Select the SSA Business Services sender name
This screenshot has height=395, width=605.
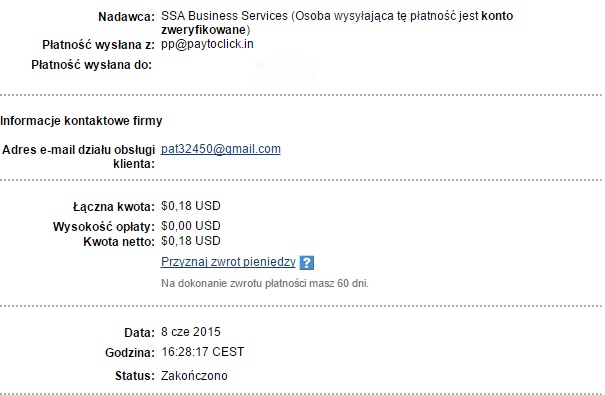click(224, 16)
